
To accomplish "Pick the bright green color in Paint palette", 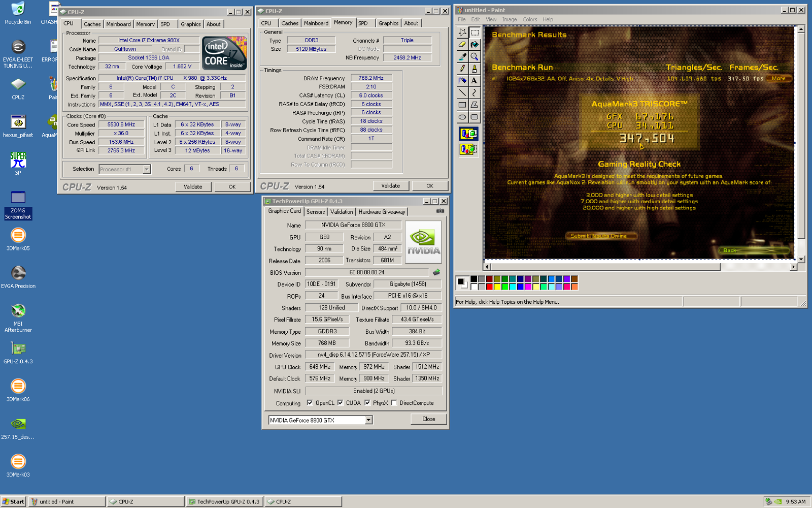I will 504,287.
